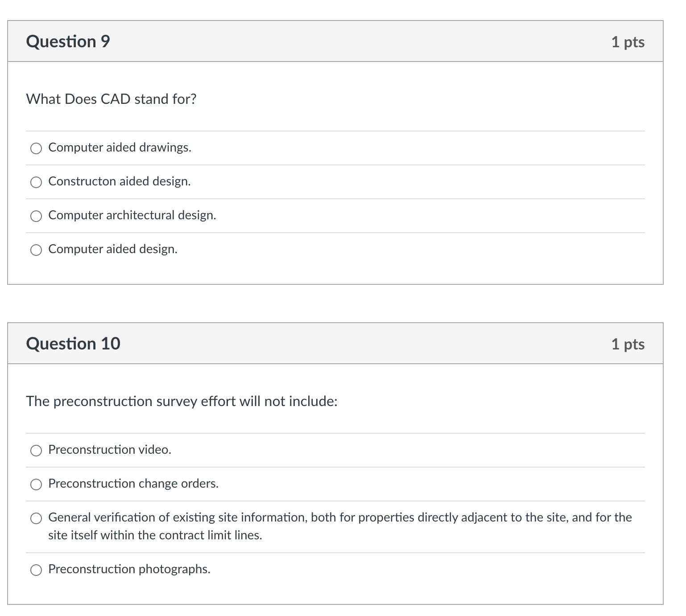This screenshot has width=686, height=616.
Task: Click Preconstruction change orders answer text
Action: 133,484
